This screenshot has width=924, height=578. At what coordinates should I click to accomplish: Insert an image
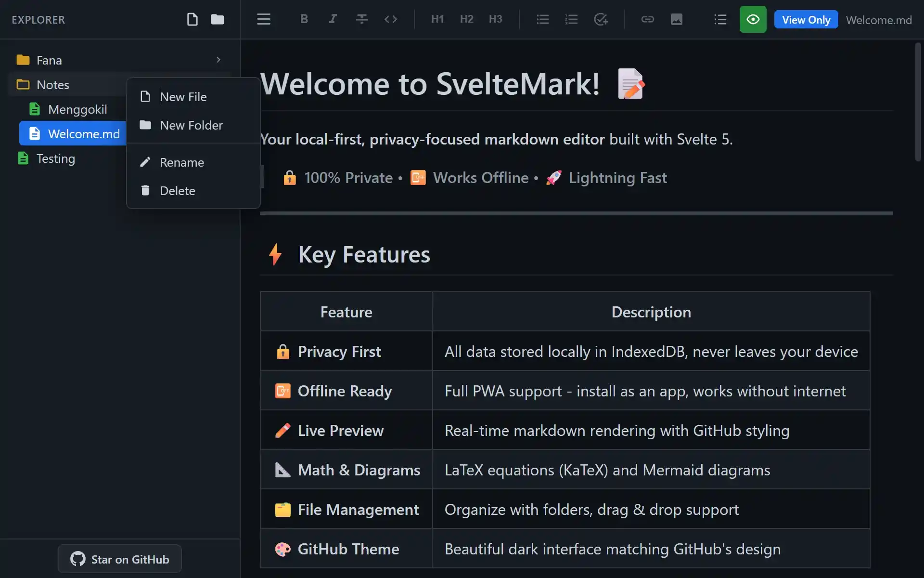(677, 19)
